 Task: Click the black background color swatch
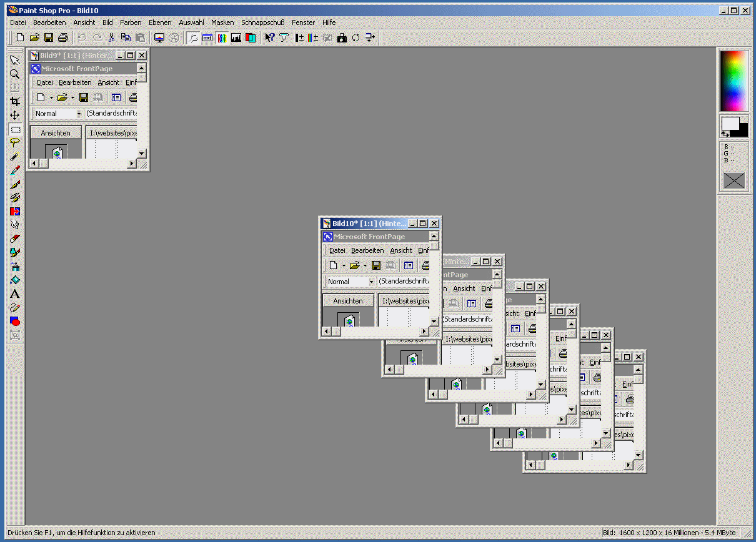(x=743, y=132)
